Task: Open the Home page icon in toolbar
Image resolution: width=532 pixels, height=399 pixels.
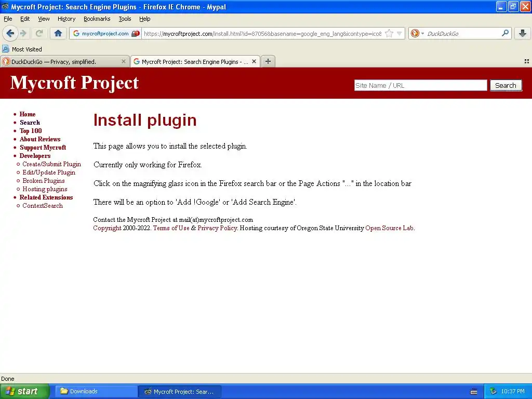Action: 58,33
